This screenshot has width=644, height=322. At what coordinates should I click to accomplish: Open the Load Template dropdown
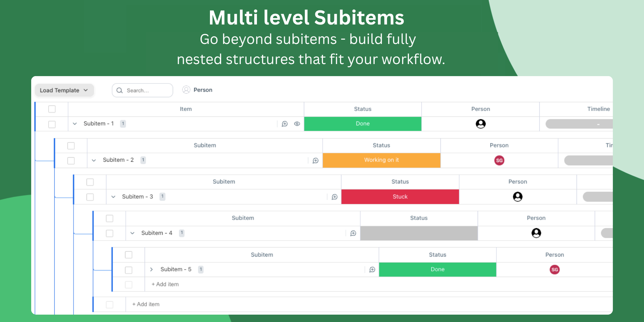click(x=64, y=90)
